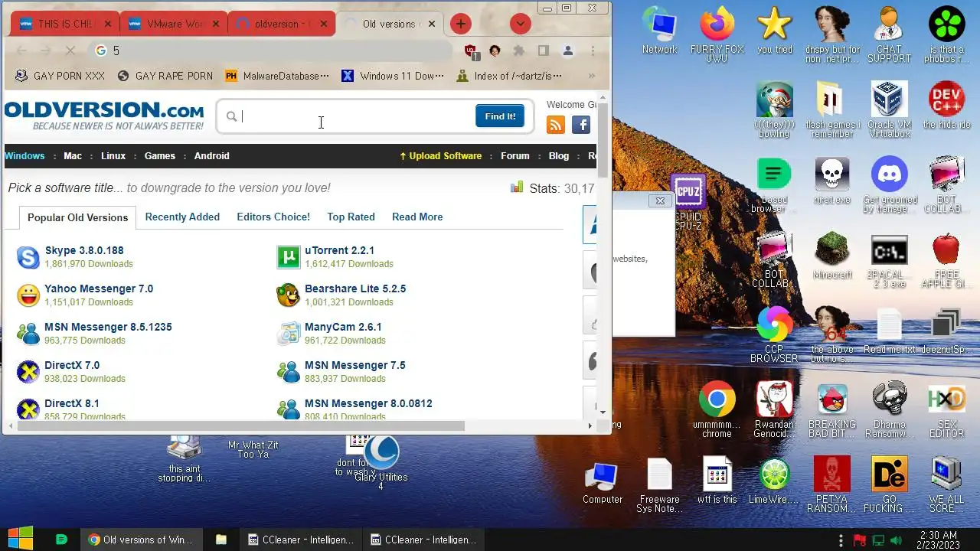Screen dimensions: 980x551
Task: Open the CPUID CPU-Z desktop icon
Action: (x=688, y=202)
